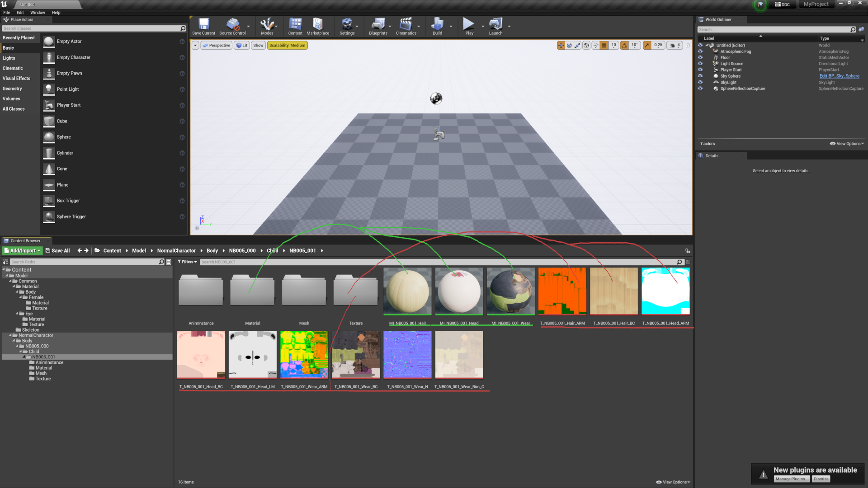Toggle visibility of Sky Sphere actor
Viewport: 868px width, 488px height.
click(700, 76)
